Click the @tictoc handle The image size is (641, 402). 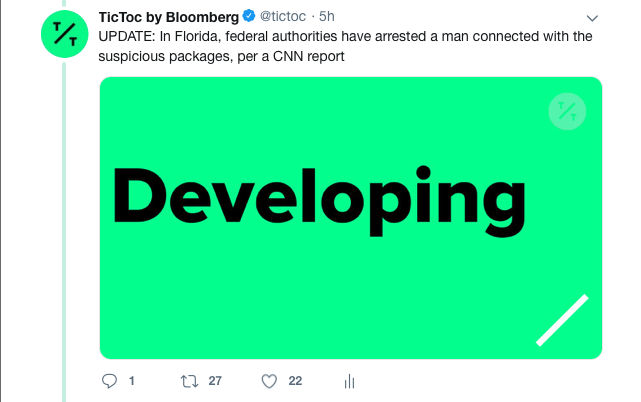coord(284,17)
